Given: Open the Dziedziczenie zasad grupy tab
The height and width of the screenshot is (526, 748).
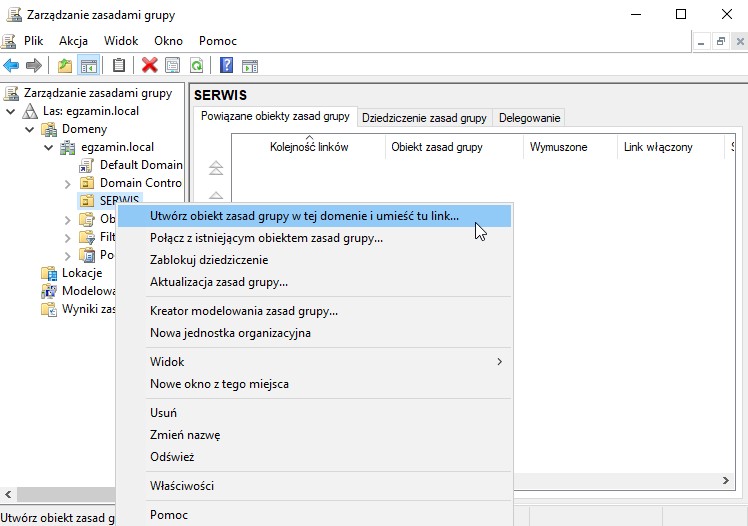Looking at the screenshot, I should [x=423, y=118].
